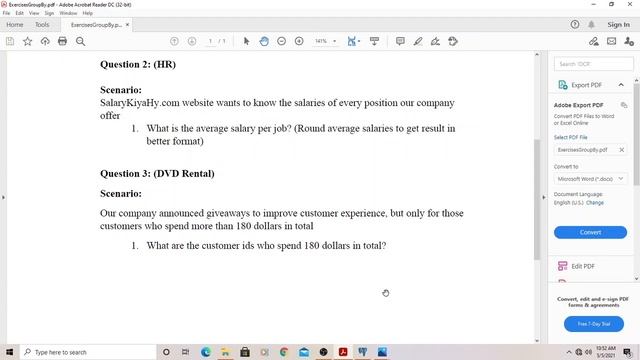The width and height of the screenshot is (640, 360).
Task: Open the fit page options tool
Action: point(353,41)
